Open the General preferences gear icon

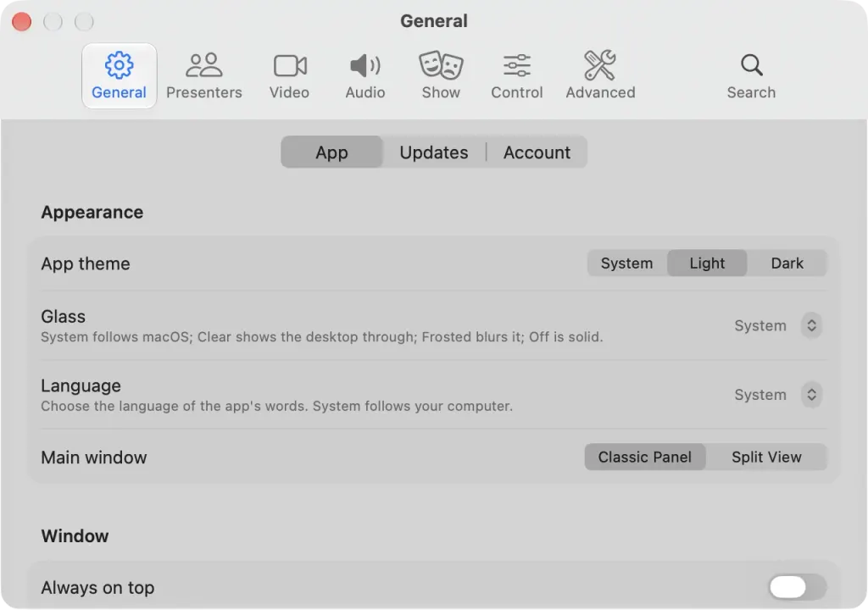tap(119, 76)
